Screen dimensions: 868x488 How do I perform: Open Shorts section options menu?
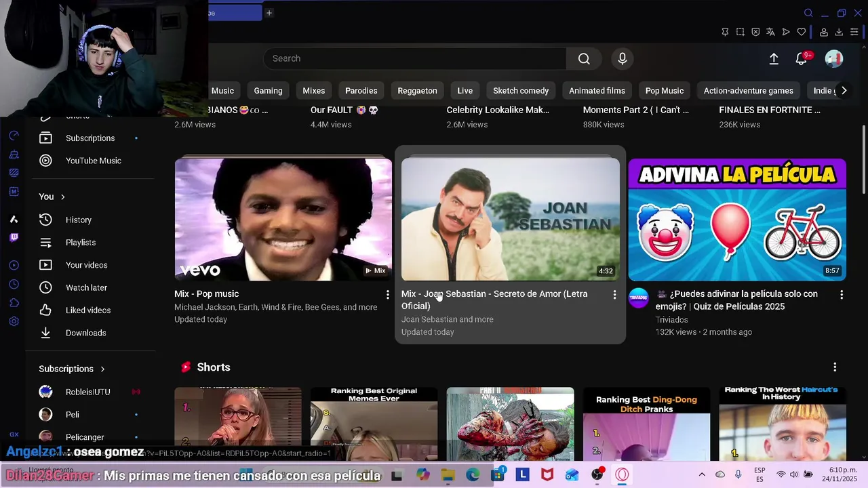[835, 367]
